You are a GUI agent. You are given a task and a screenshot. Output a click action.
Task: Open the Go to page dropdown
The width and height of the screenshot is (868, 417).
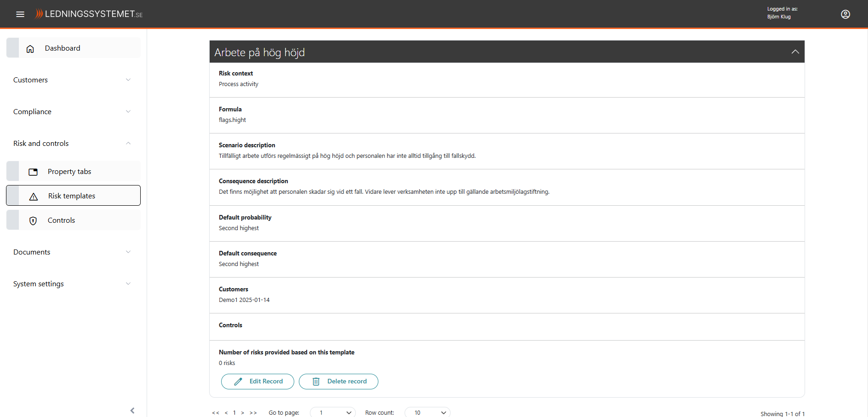pyautogui.click(x=333, y=412)
